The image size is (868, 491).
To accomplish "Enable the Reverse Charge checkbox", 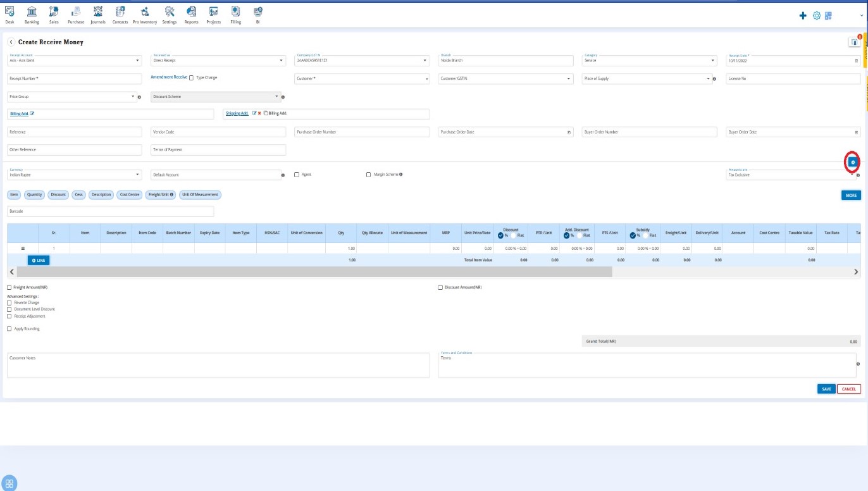I will coord(9,302).
